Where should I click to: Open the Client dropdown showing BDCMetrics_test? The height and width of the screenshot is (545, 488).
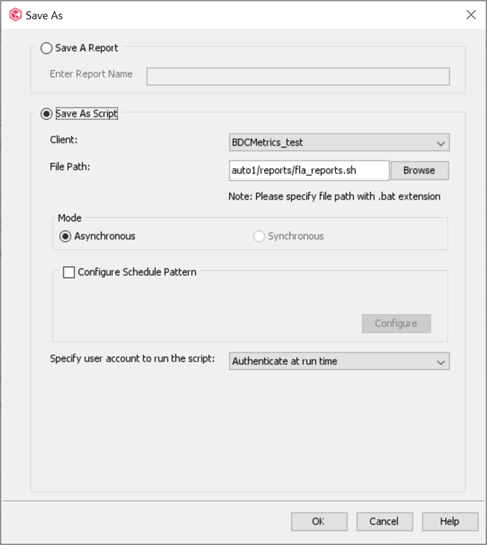click(x=339, y=143)
